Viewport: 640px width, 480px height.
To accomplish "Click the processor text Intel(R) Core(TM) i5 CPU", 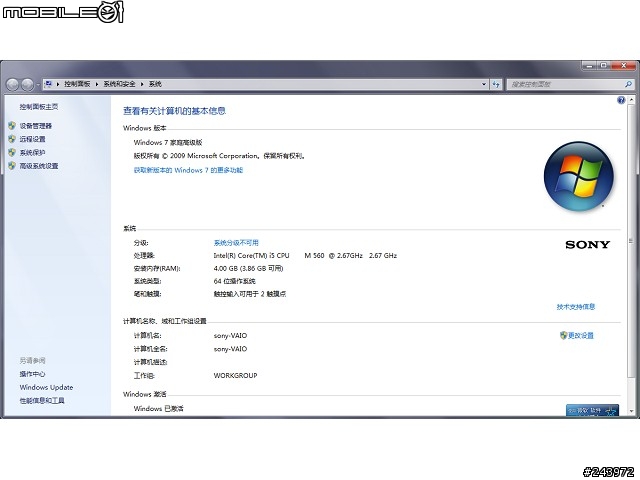I will [x=251, y=256].
